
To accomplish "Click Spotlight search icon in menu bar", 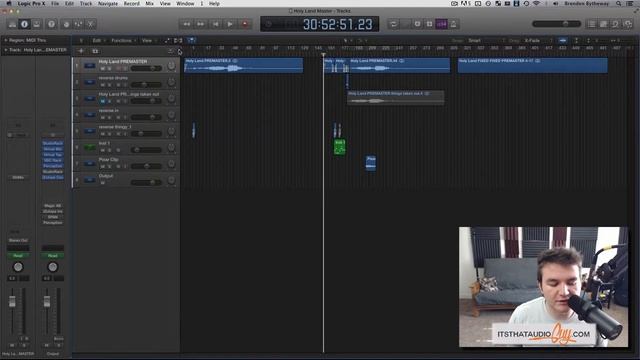I will tap(619, 3).
